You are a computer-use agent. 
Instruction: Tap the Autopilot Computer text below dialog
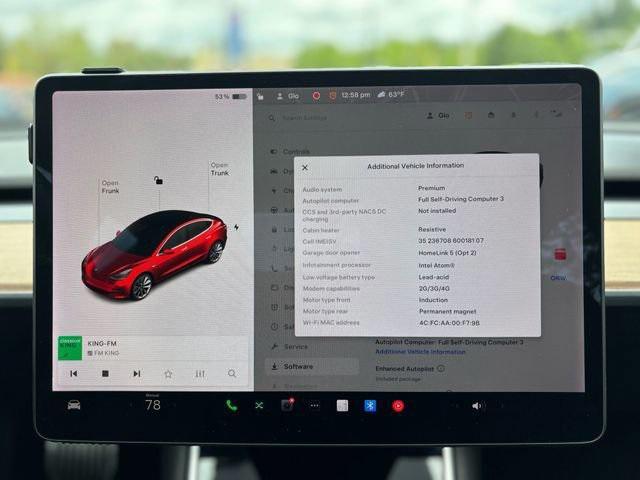(x=449, y=342)
